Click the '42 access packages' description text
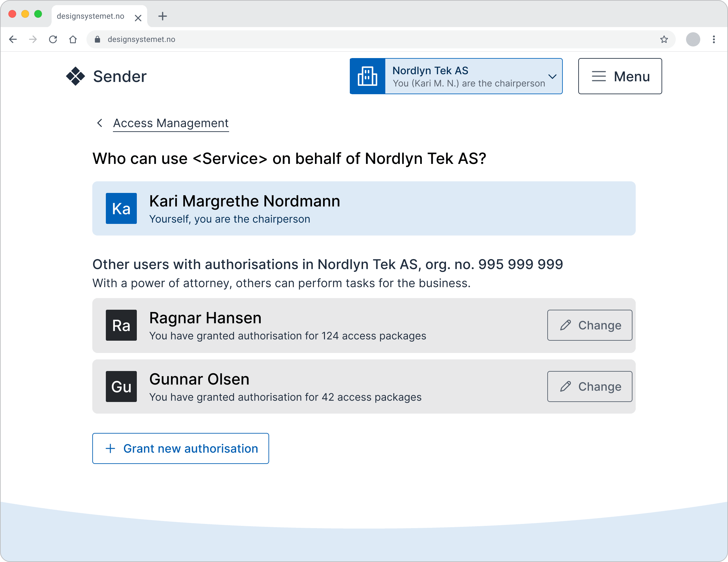This screenshot has width=728, height=562. point(285,397)
